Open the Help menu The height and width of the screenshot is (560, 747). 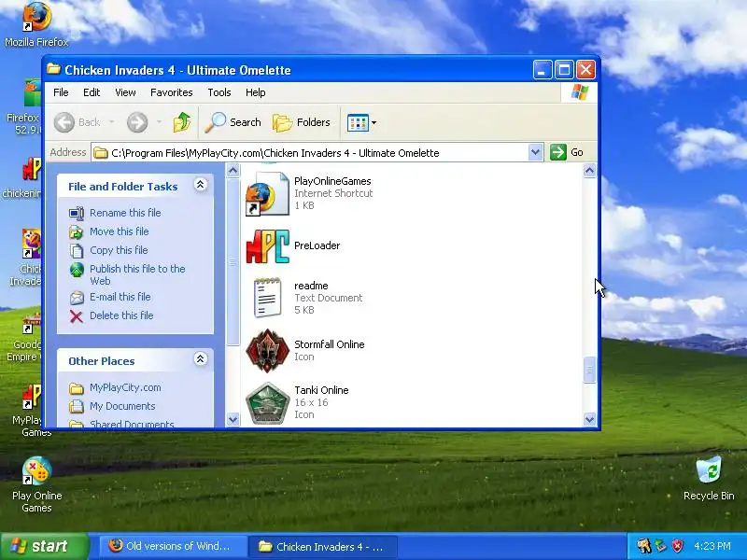[x=255, y=92]
